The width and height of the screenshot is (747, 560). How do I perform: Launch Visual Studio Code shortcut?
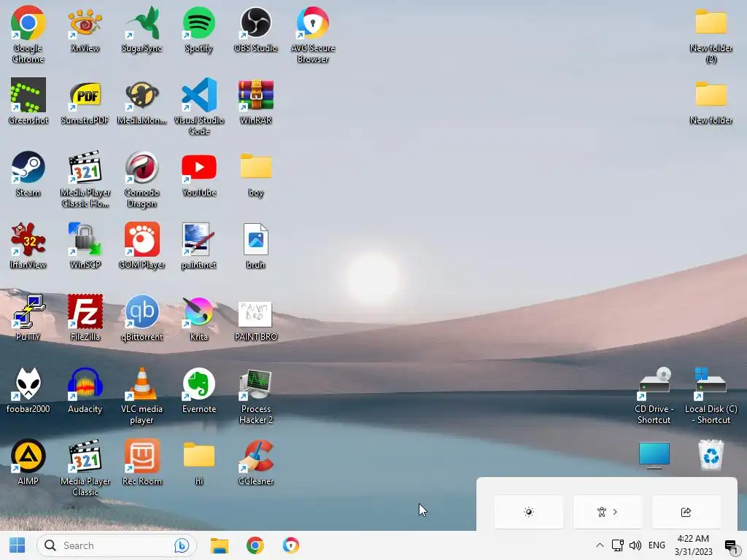tap(198, 106)
